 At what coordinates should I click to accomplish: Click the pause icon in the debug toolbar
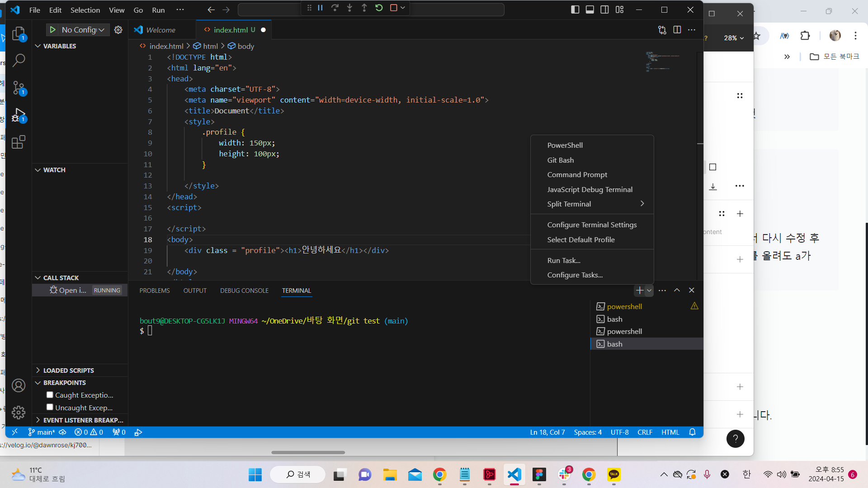(320, 8)
